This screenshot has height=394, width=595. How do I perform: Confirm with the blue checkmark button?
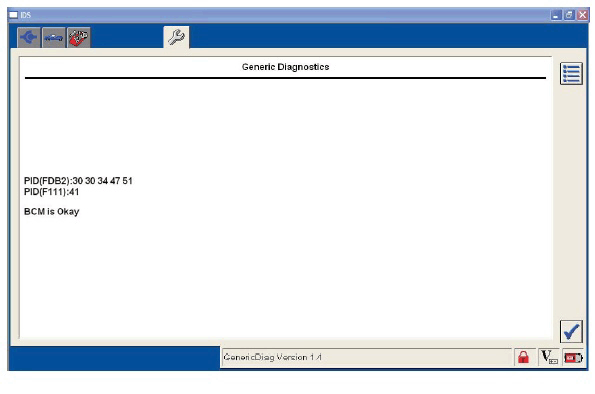[571, 332]
